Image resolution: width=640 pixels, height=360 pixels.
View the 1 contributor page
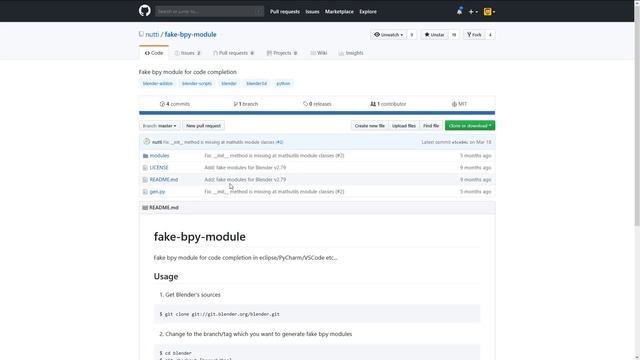388,104
